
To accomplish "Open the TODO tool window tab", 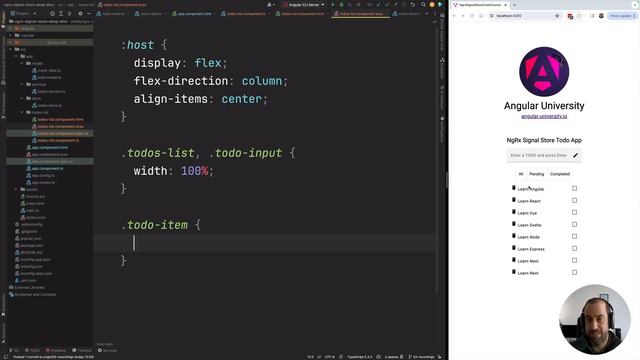I will pyautogui.click(x=32, y=350).
